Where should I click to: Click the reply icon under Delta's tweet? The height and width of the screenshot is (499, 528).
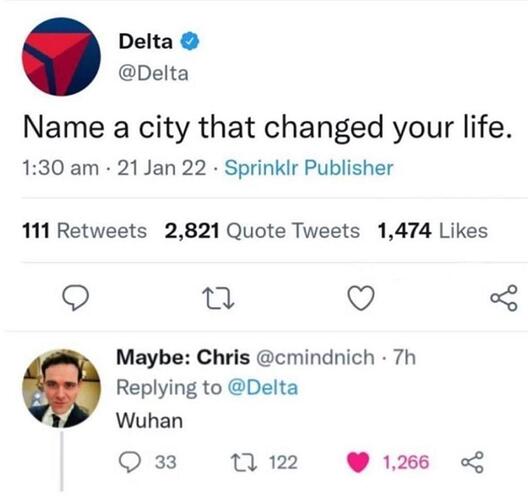click(x=76, y=298)
